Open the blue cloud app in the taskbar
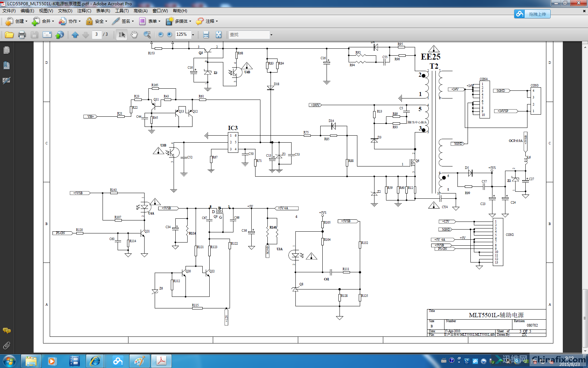588x368 pixels. (118, 361)
